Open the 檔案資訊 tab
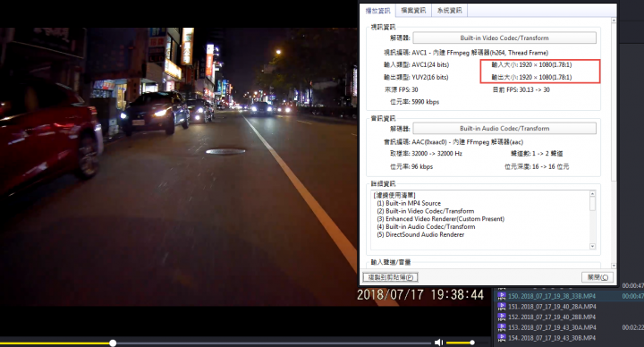The width and height of the screenshot is (644, 347). (413, 11)
